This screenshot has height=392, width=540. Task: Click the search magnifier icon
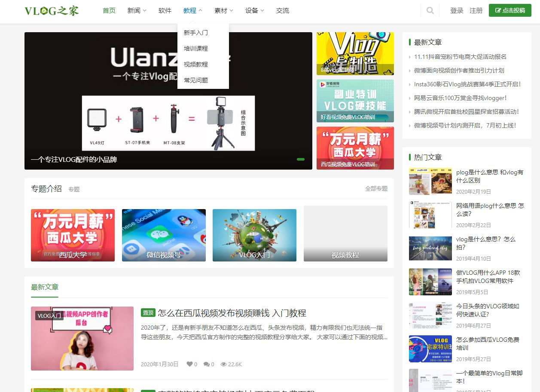430,11
